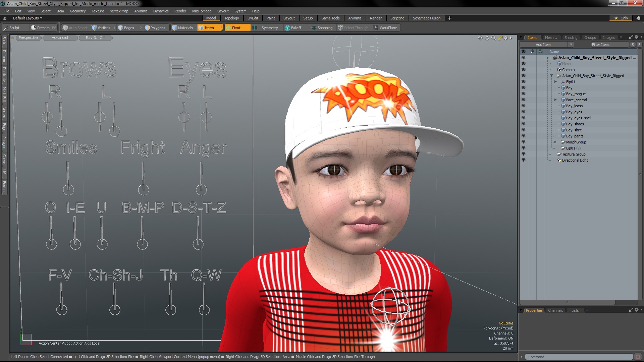Viewport: 644px width, 362px height.
Task: Click the Add Item button
Action: click(x=543, y=45)
